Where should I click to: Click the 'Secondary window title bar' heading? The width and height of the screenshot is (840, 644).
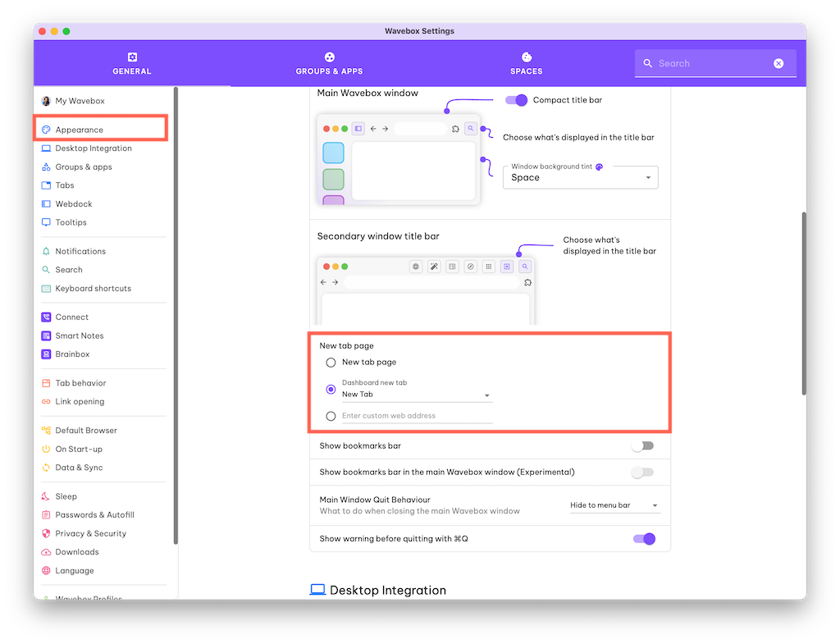click(378, 236)
